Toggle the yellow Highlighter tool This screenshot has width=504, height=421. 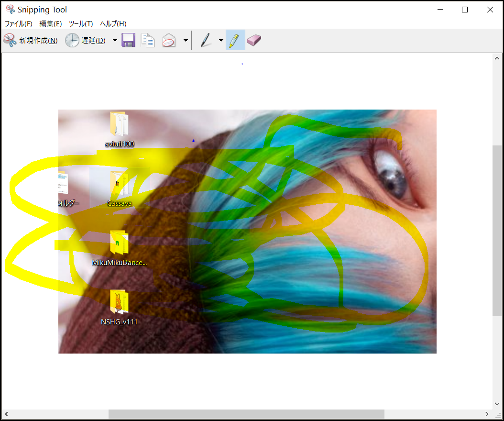(x=235, y=41)
